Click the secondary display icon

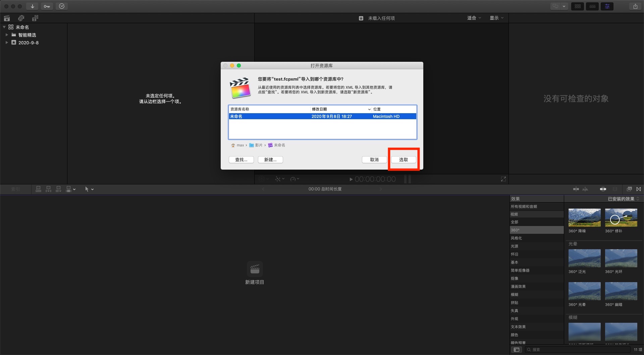(556, 6)
